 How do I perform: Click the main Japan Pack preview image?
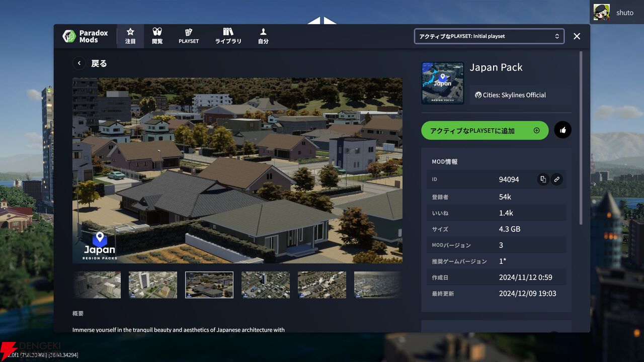click(237, 170)
